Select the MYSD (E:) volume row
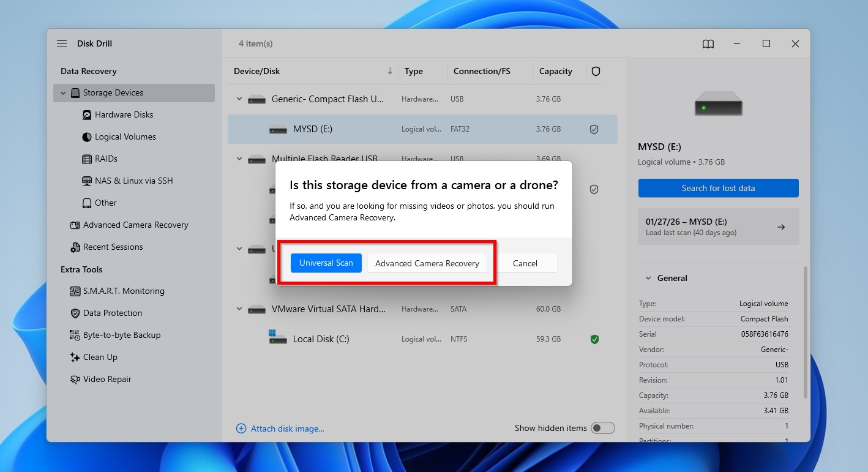 (x=422, y=129)
